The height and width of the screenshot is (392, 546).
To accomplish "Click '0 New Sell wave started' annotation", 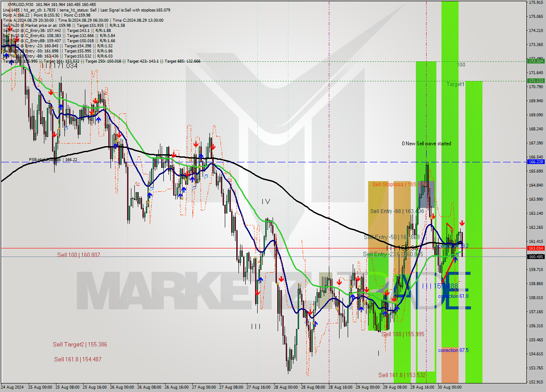I will click(x=426, y=144).
